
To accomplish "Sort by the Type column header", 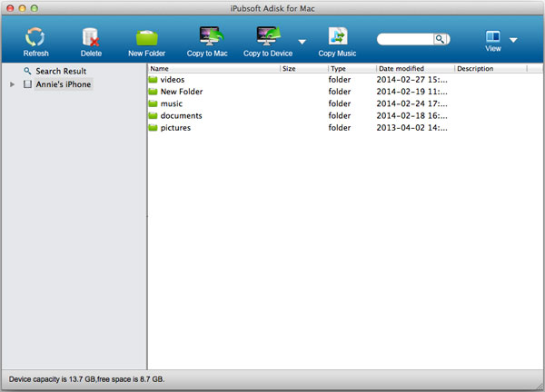I will pyautogui.click(x=351, y=68).
